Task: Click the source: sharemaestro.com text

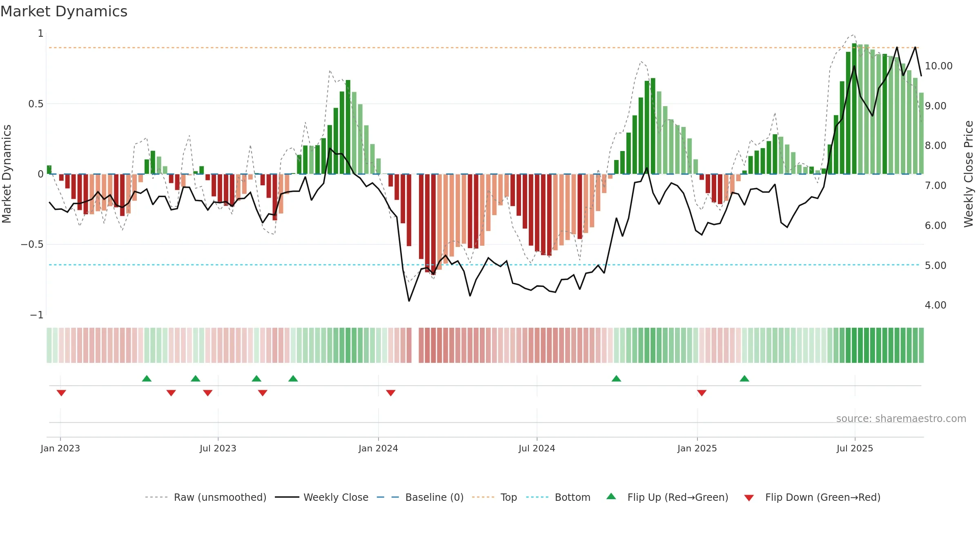Action: tap(901, 418)
